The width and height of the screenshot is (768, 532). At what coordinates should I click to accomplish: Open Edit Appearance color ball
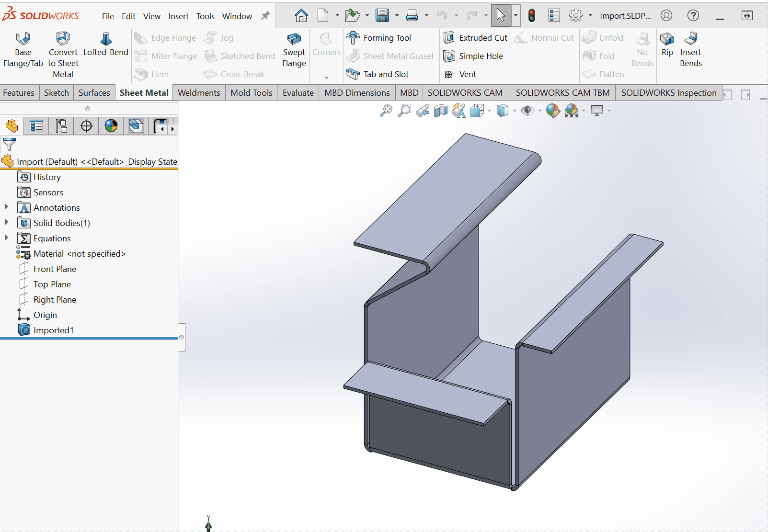coord(552,111)
